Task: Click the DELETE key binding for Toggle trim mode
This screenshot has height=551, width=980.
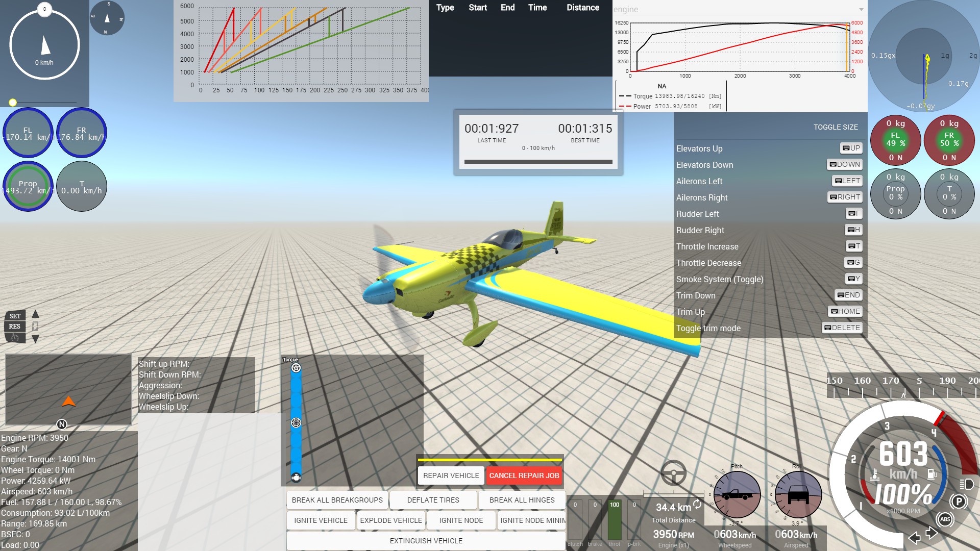Action: pos(842,328)
